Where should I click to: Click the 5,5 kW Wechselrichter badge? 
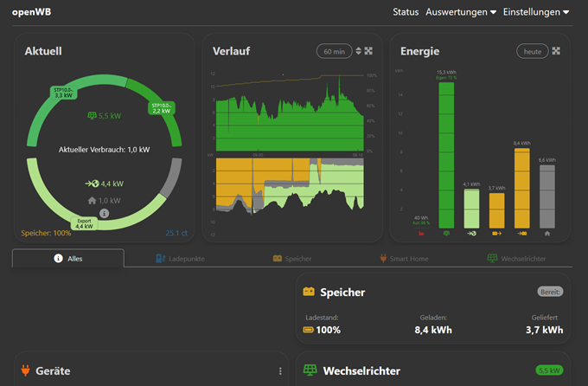[x=549, y=370]
